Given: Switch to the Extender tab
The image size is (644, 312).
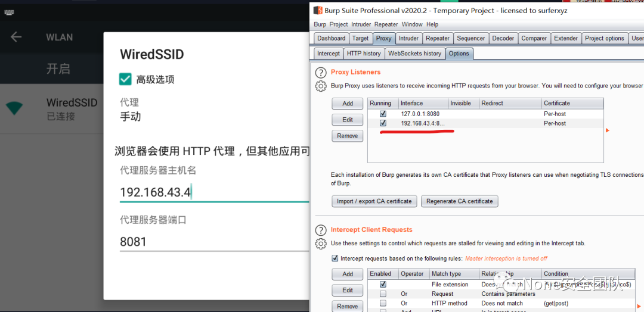Looking at the screenshot, I should (565, 38).
